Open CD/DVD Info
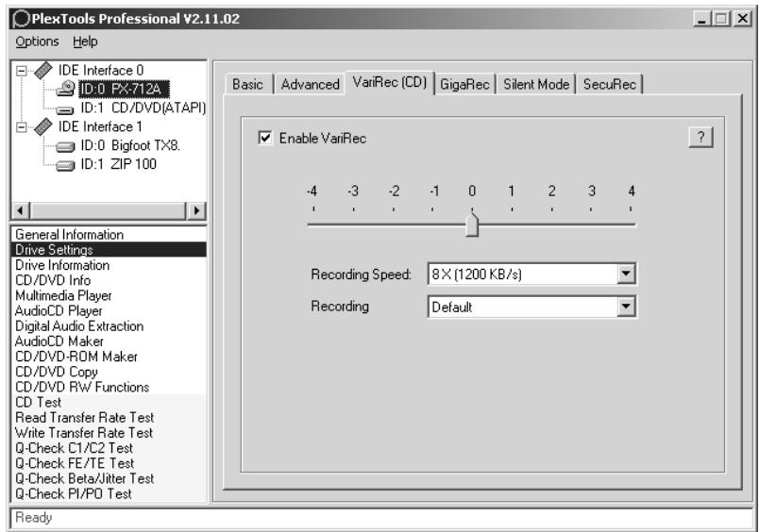This screenshot has width=759, height=532. (109, 280)
